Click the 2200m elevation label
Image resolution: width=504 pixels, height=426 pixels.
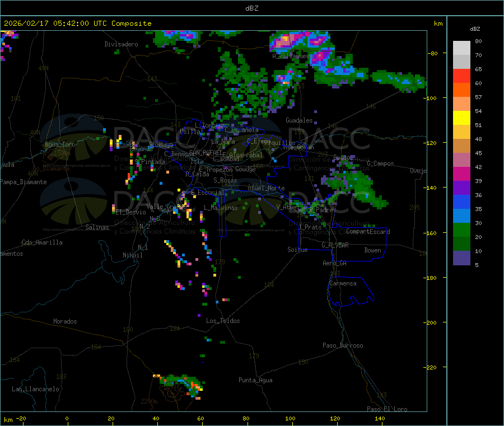[x=149, y=401]
